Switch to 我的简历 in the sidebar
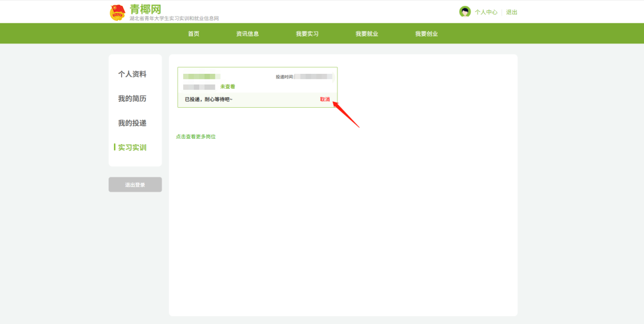 [x=132, y=99]
